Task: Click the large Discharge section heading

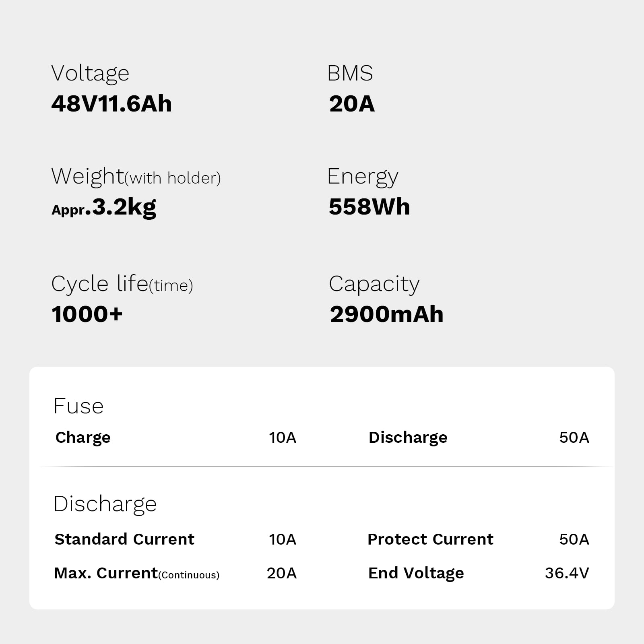Action: [105, 504]
